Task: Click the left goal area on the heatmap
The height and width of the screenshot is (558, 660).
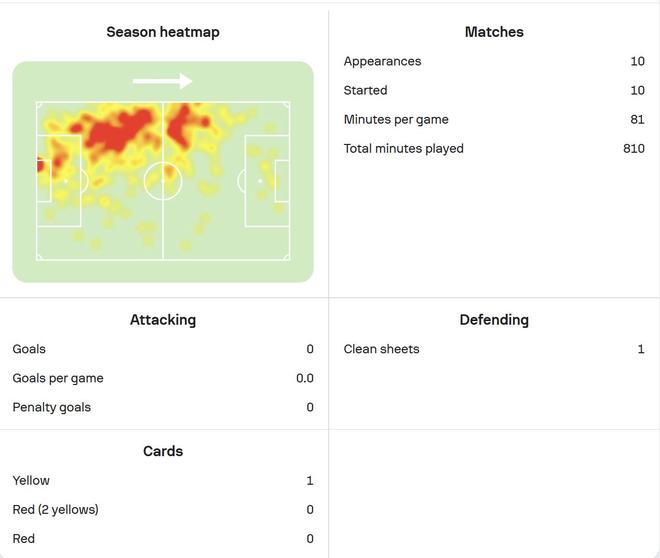Action: point(43,181)
